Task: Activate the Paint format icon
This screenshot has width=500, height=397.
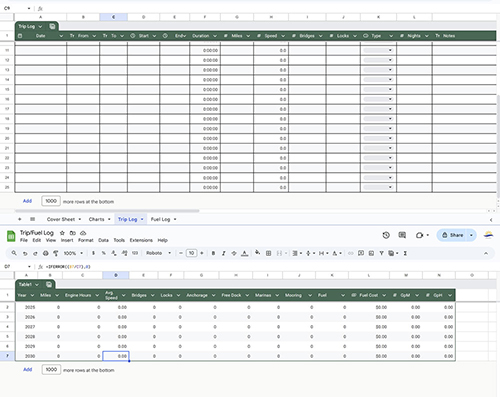Action: point(56,253)
